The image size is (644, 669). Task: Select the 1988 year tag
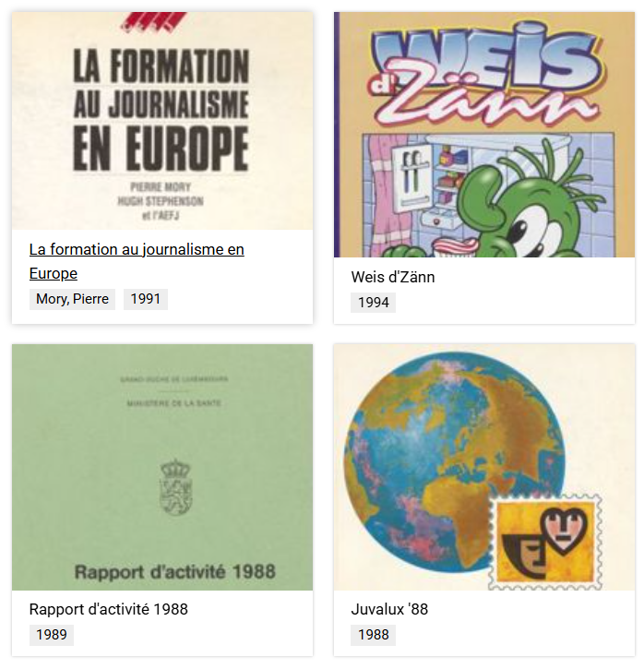[x=373, y=635]
